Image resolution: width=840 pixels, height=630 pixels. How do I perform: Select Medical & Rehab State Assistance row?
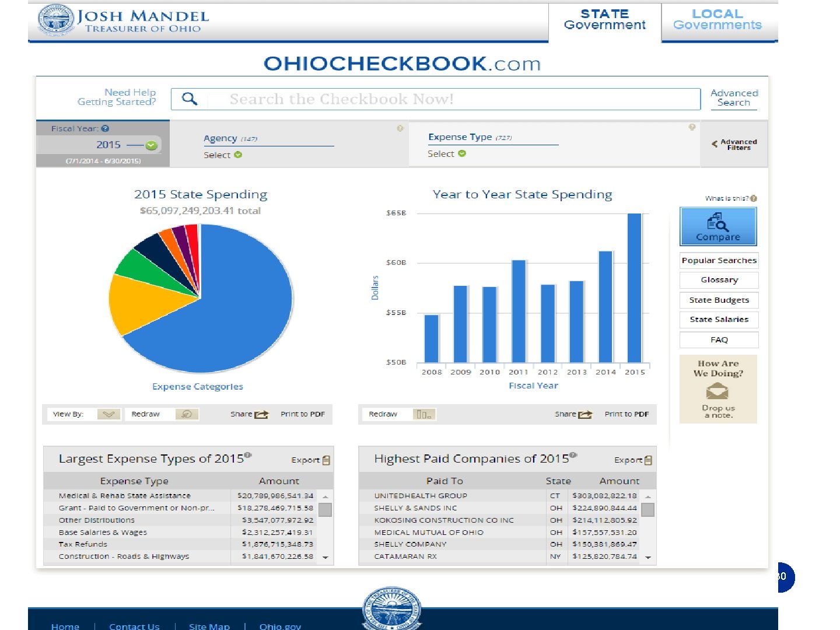coord(180,496)
